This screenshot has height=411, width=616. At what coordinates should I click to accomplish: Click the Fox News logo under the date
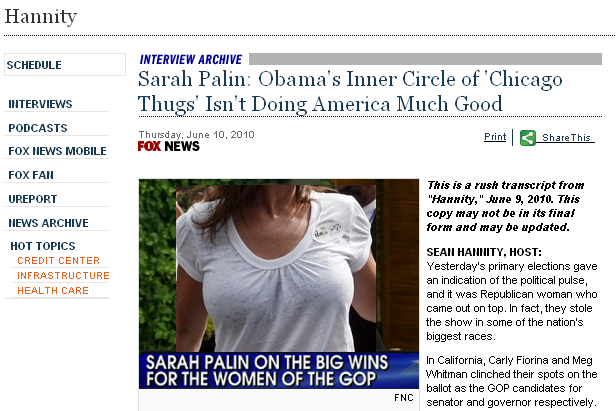click(169, 146)
